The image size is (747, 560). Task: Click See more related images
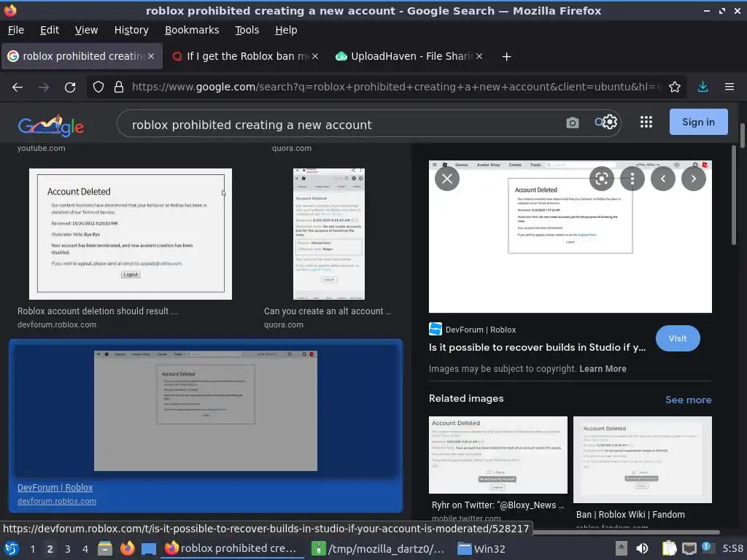[689, 400]
